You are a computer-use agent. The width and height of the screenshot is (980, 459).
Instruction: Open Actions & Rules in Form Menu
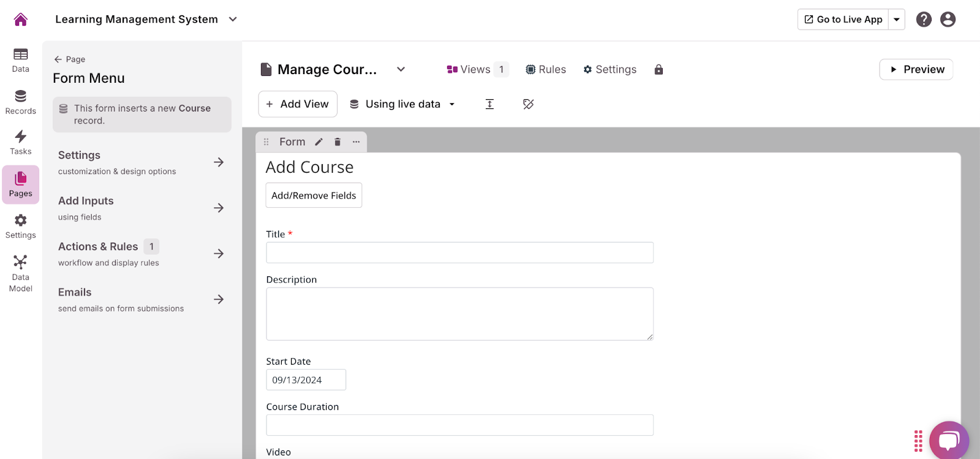(x=141, y=254)
